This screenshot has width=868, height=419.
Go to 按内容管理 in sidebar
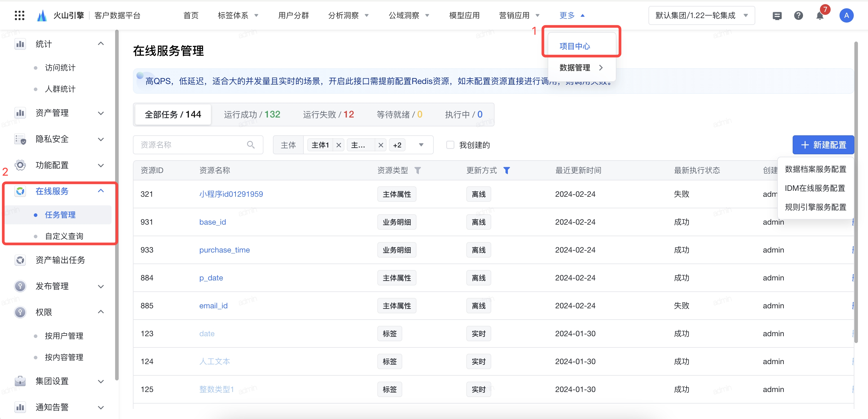click(64, 357)
